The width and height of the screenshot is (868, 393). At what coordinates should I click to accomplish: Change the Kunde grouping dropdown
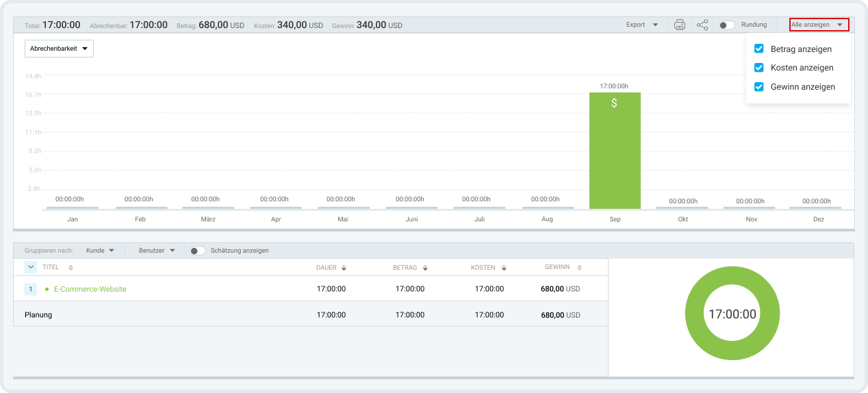(x=100, y=251)
